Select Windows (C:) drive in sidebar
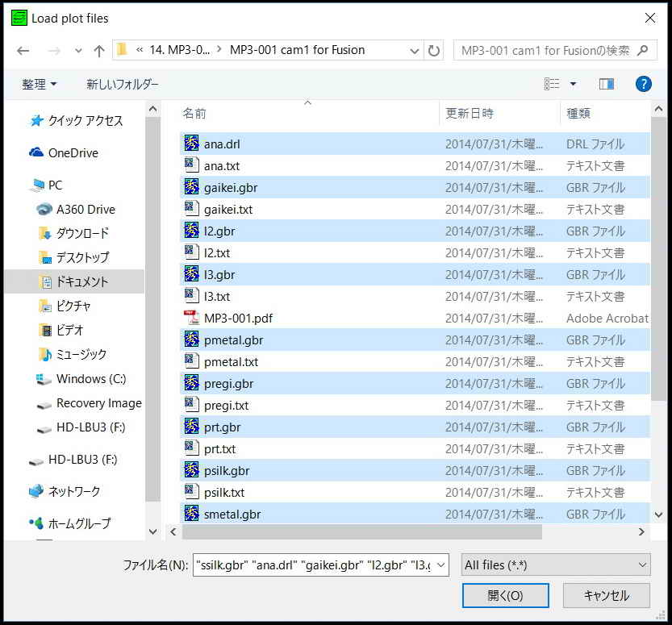The height and width of the screenshot is (625, 672). [91, 378]
